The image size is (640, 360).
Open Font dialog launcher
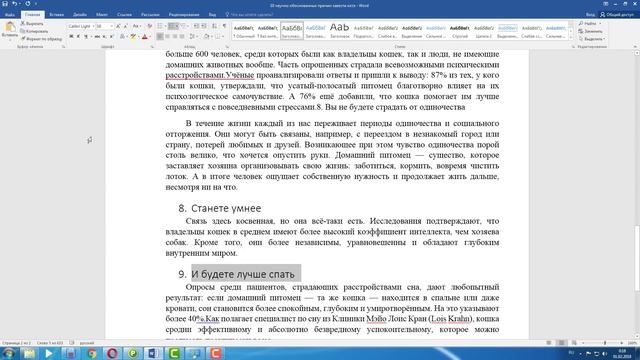tap(152, 47)
